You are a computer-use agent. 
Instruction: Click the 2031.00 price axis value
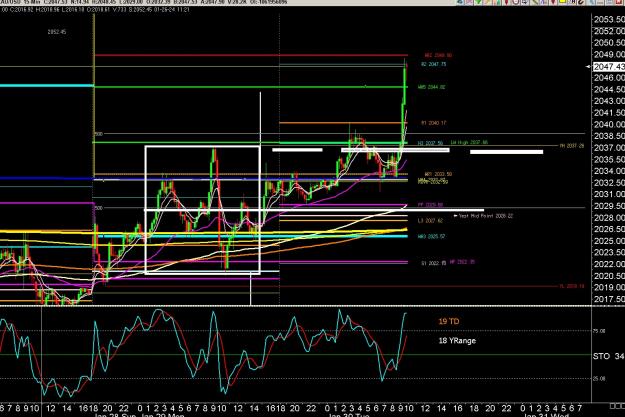pyautogui.click(x=609, y=194)
